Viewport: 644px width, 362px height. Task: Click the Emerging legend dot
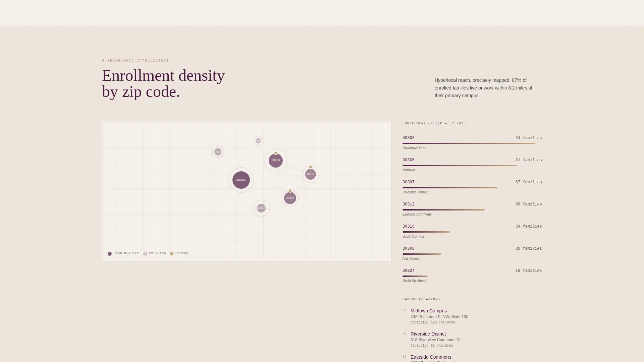point(145,254)
